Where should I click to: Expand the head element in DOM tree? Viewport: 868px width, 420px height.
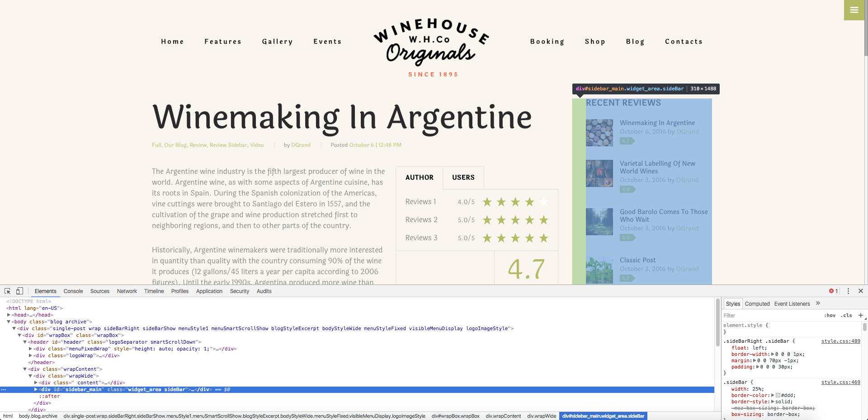(9, 315)
